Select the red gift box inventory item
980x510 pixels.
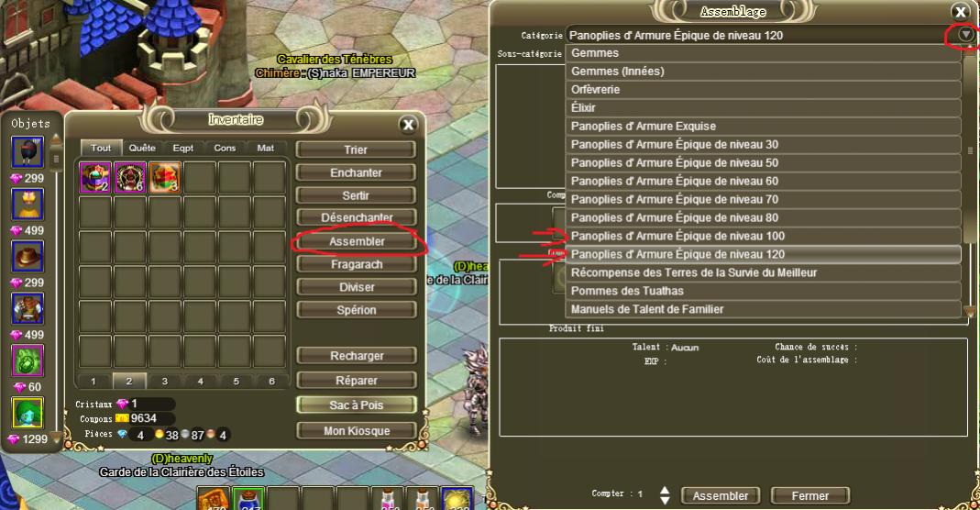click(x=165, y=178)
